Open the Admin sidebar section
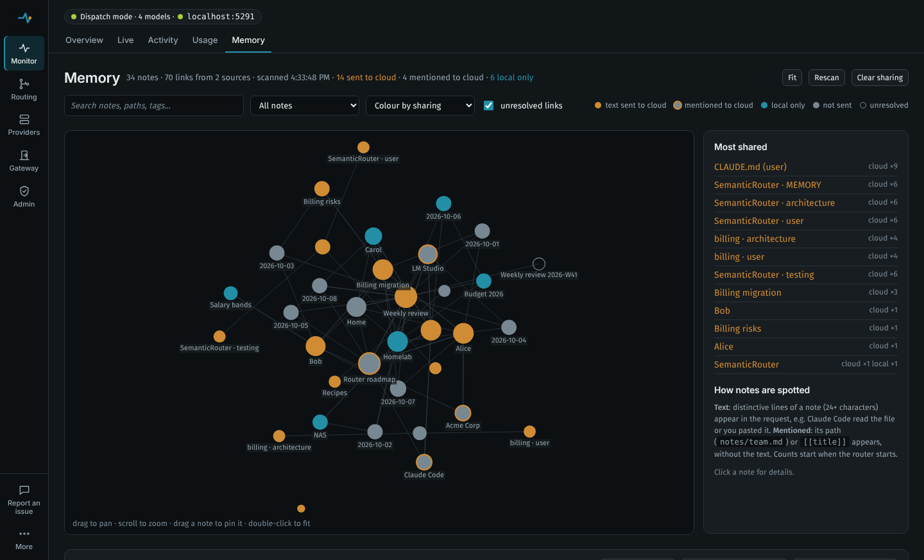 click(x=24, y=197)
